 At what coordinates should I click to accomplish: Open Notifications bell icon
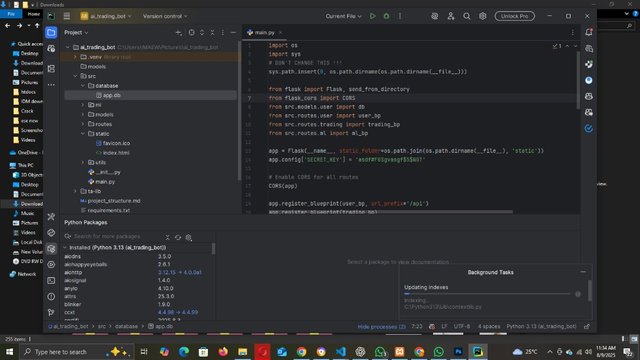coord(589,33)
